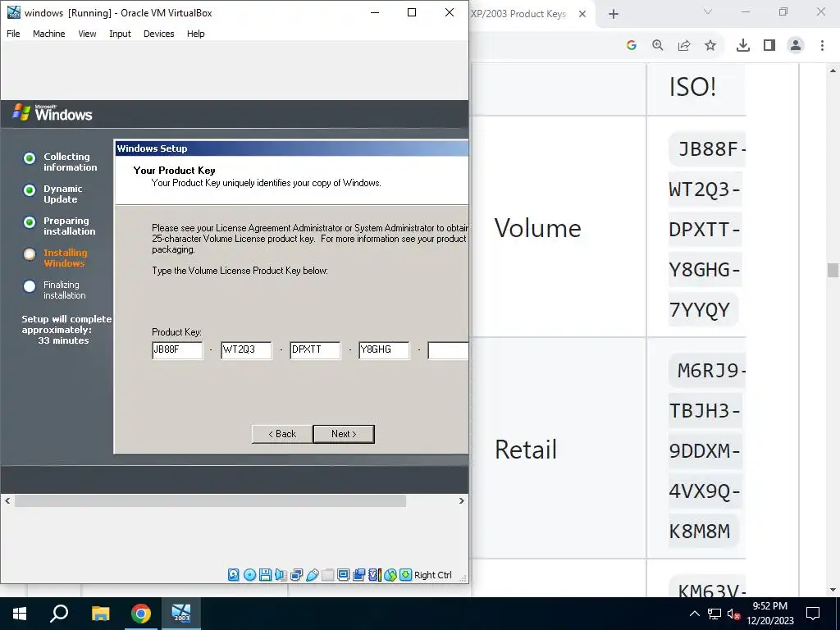Click the hard disk activity icon in VirtualBox status bar
The width and height of the screenshot is (840, 630).
[x=234, y=575]
